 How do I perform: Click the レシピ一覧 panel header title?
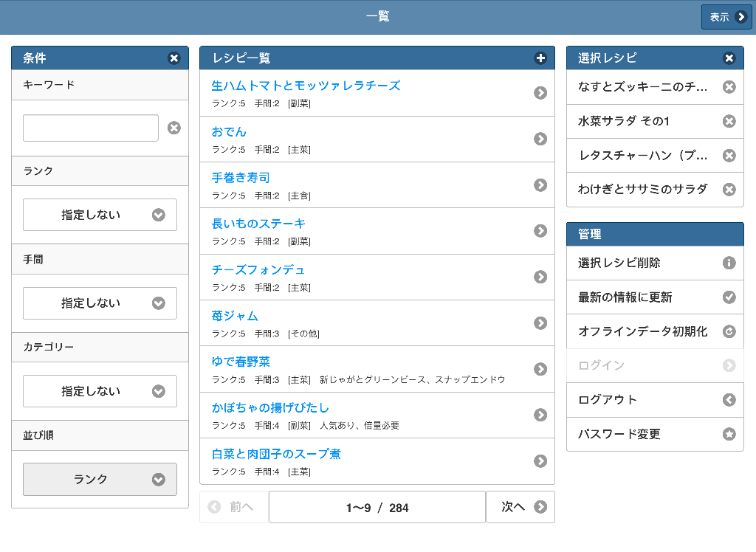click(241, 58)
